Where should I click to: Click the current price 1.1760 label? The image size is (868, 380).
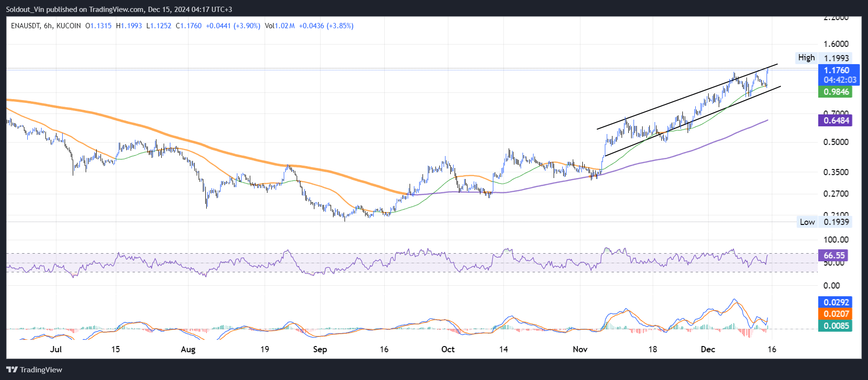tap(836, 70)
